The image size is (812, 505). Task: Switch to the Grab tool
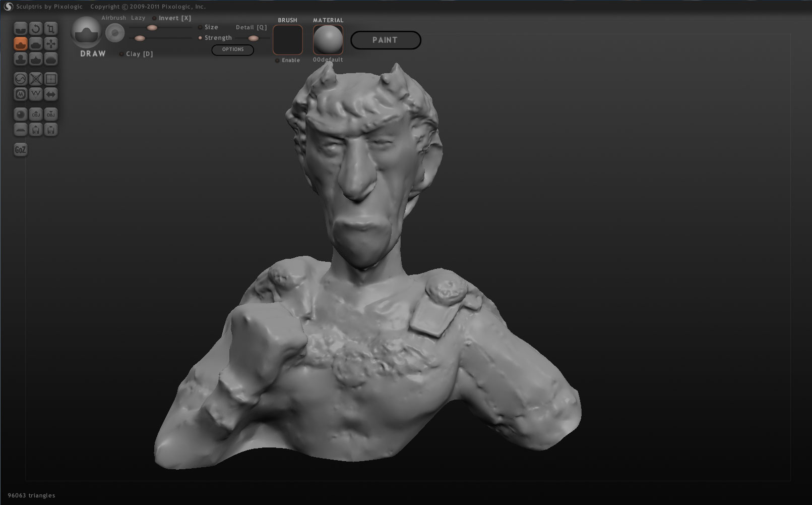(x=50, y=44)
